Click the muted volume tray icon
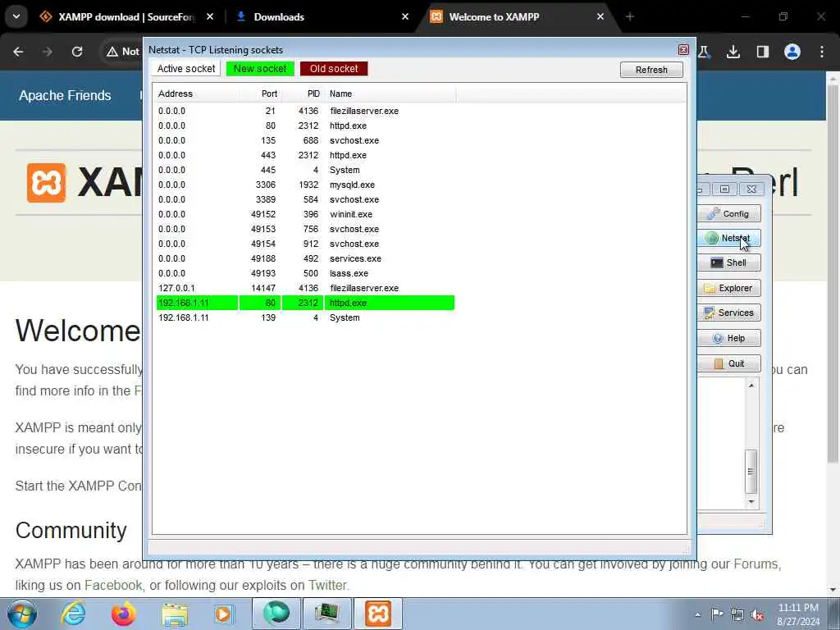This screenshot has width=840, height=630. (x=757, y=615)
